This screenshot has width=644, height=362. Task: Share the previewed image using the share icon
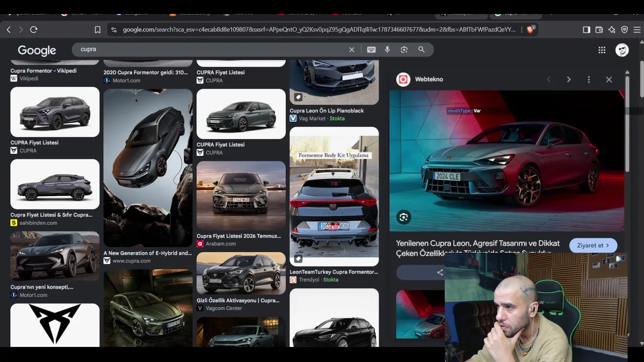pyautogui.click(x=440, y=273)
